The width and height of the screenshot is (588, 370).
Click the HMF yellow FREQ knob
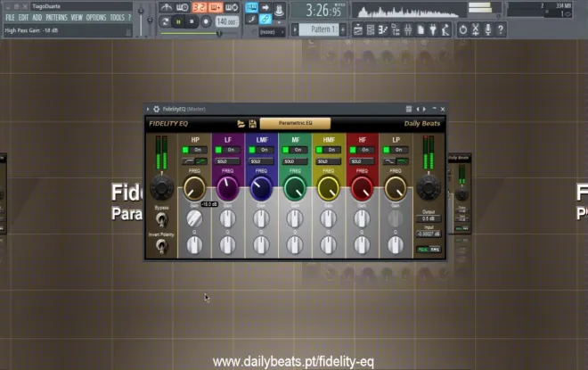tap(328, 188)
